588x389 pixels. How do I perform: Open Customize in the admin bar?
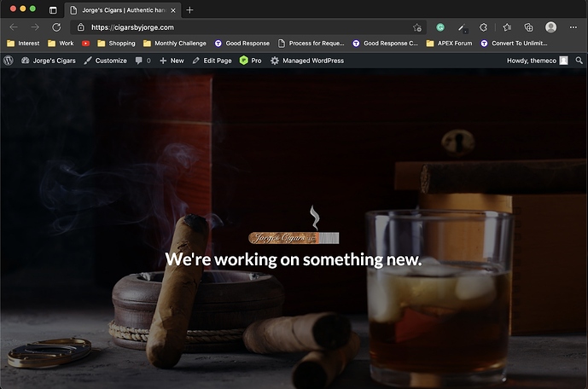(x=106, y=61)
